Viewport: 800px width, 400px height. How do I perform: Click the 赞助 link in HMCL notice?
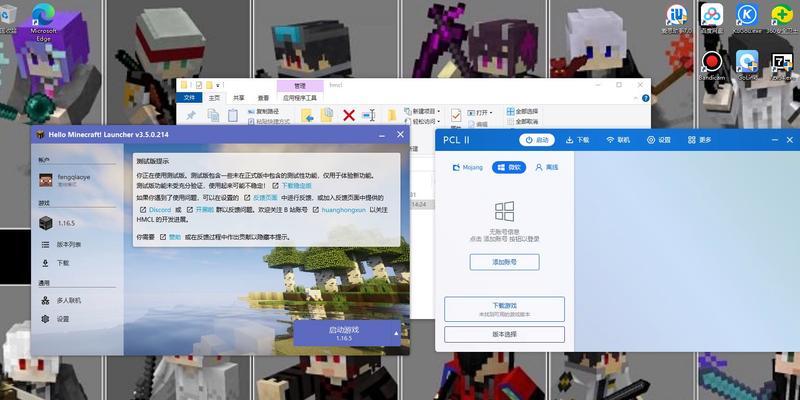(175, 237)
